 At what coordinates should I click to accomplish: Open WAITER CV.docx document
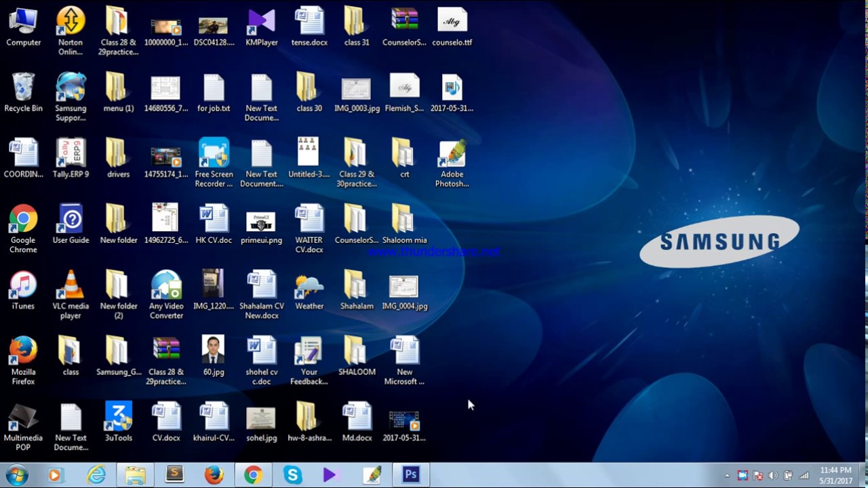click(309, 229)
